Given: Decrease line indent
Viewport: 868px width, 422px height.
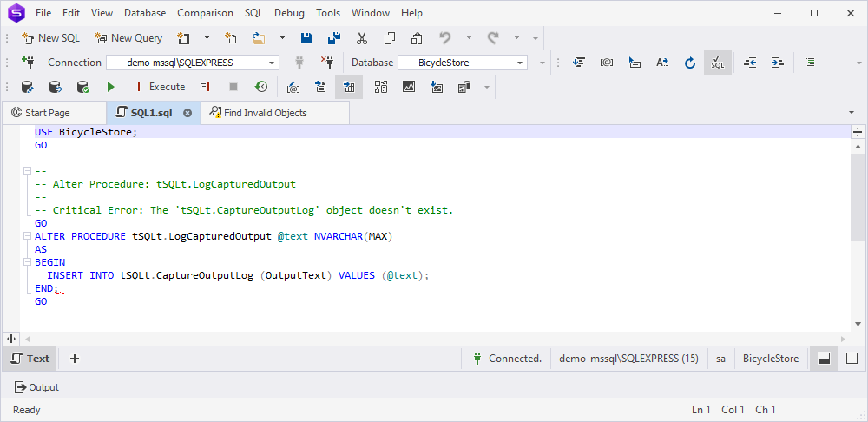Looking at the screenshot, I should [750, 63].
